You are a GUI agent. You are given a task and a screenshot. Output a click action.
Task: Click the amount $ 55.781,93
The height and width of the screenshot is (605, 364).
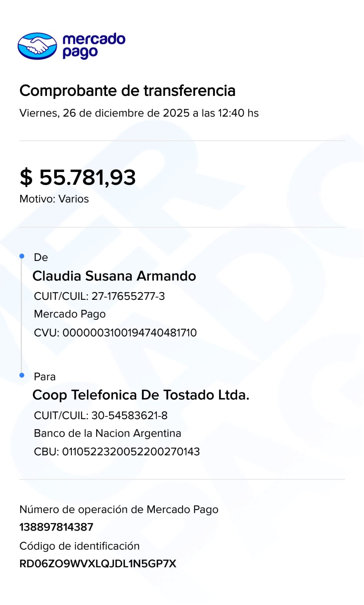point(78,177)
